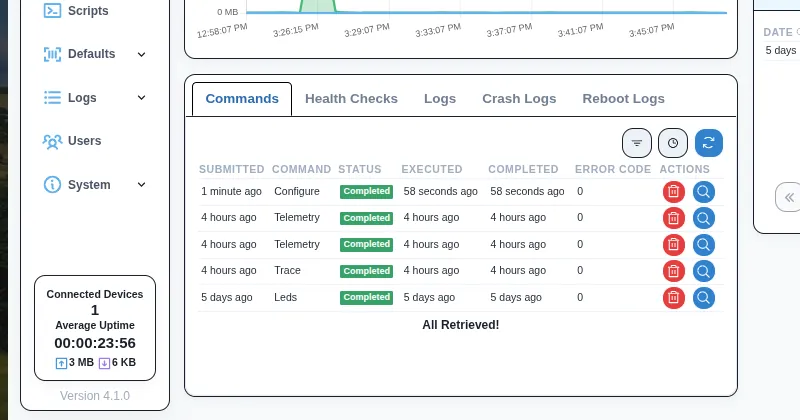The height and width of the screenshot is (420, 800).
Task: Click the Completed status badge for Configure
Action: (x=366, y=191)
